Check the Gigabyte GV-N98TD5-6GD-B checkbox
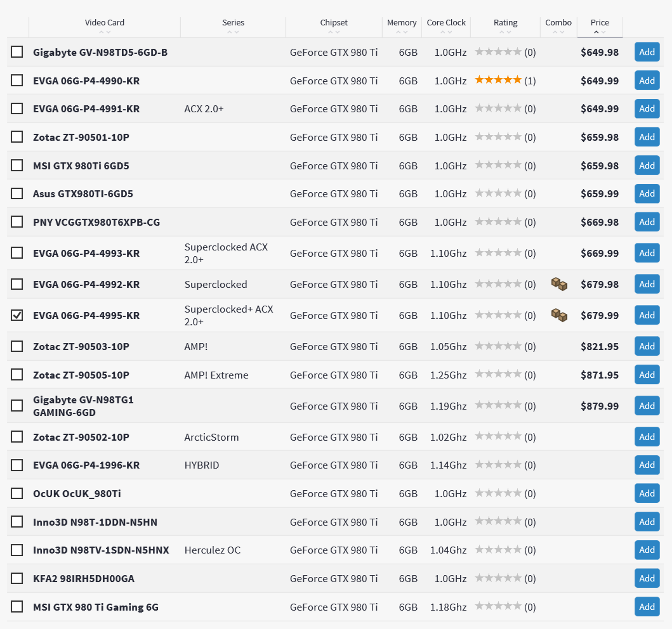The width and height of the screenshot is (672, 629). 16,52
